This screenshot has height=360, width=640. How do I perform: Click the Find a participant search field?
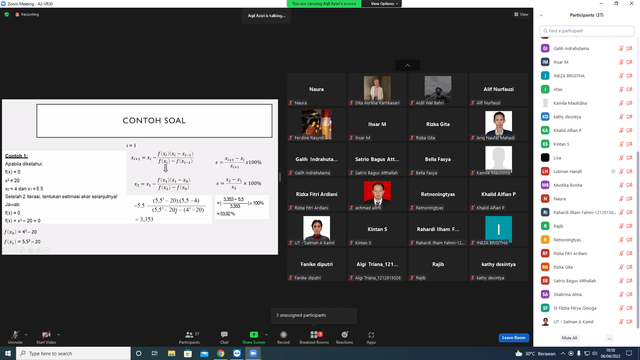pos(587,31)
